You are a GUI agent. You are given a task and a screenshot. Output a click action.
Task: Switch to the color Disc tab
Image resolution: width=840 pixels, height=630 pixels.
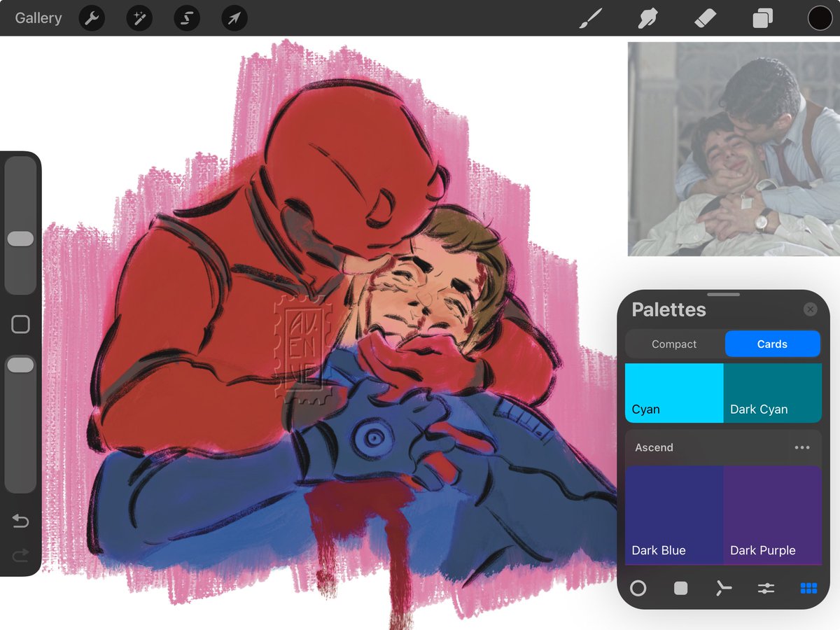point(638,589)
